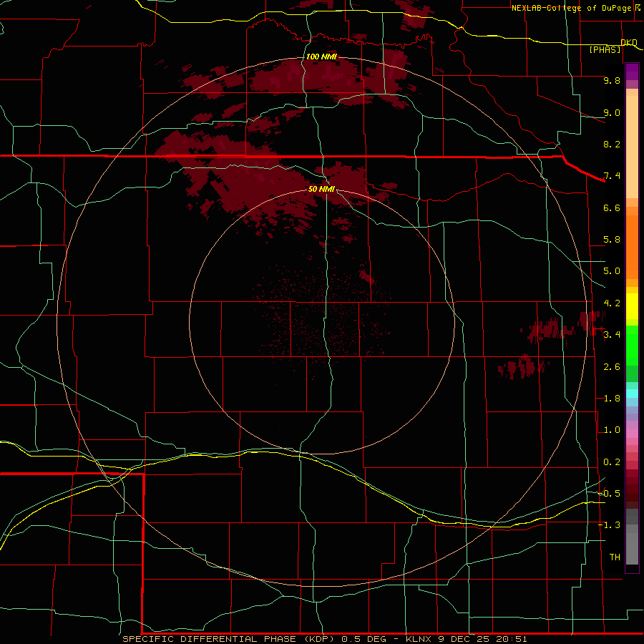Click the DKD label above the color bar

coord(629,42)
